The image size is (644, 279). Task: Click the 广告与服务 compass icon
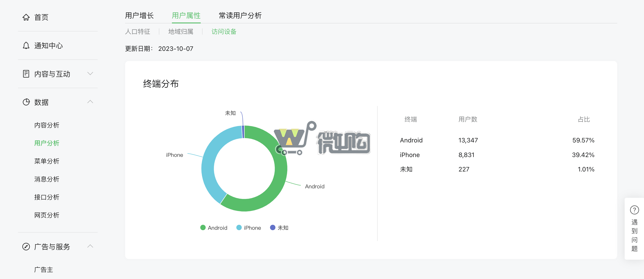(27, 247)
